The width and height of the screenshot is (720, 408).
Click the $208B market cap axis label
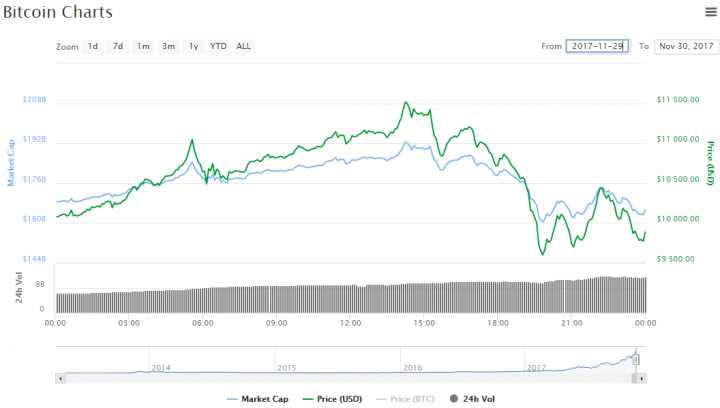tap(34, 99)
